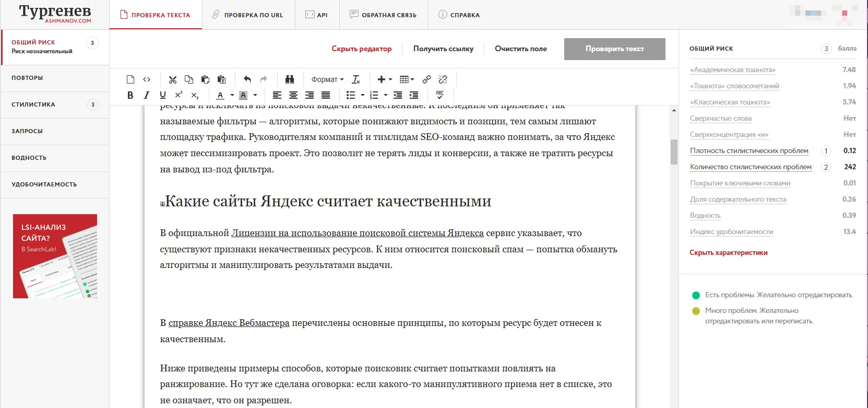The height and width of the screenshot is (408, 868).
Task: Undo the last edit
Action: click(x=247, y=79)
